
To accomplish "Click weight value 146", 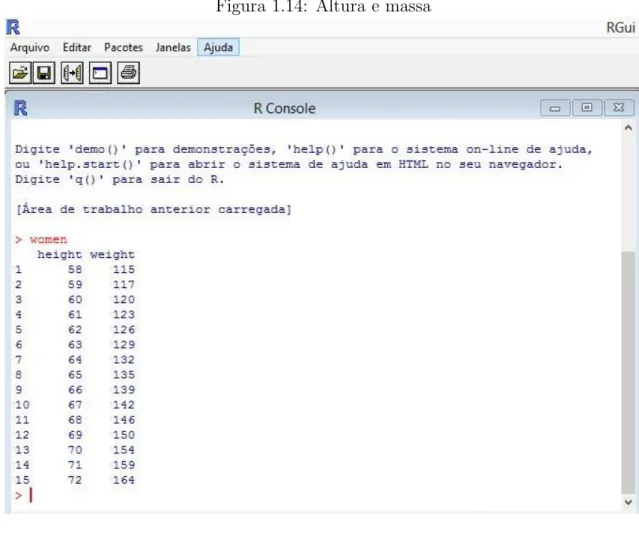I will pyautogui.click(x=124, y=420).
